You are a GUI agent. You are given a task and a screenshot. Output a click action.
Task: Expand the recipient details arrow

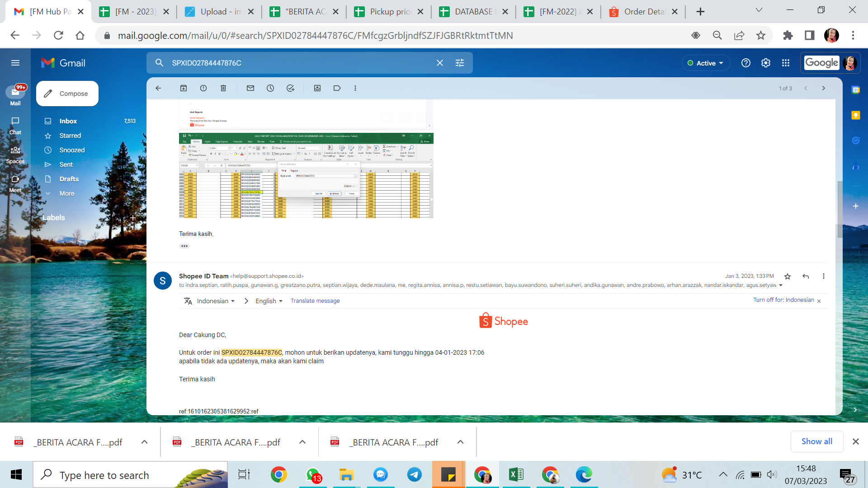780,285
